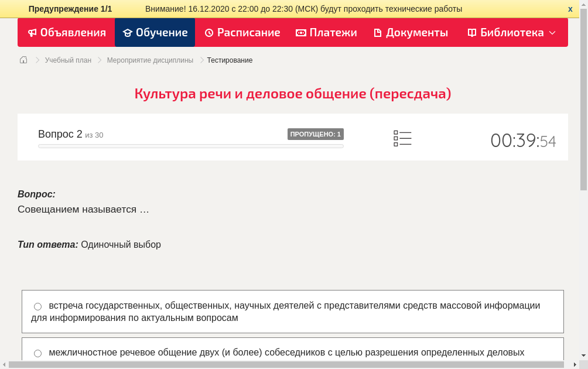Dismiss the warning banner with the x
This screenshot has height=369, width=588.
pos(570,9)
